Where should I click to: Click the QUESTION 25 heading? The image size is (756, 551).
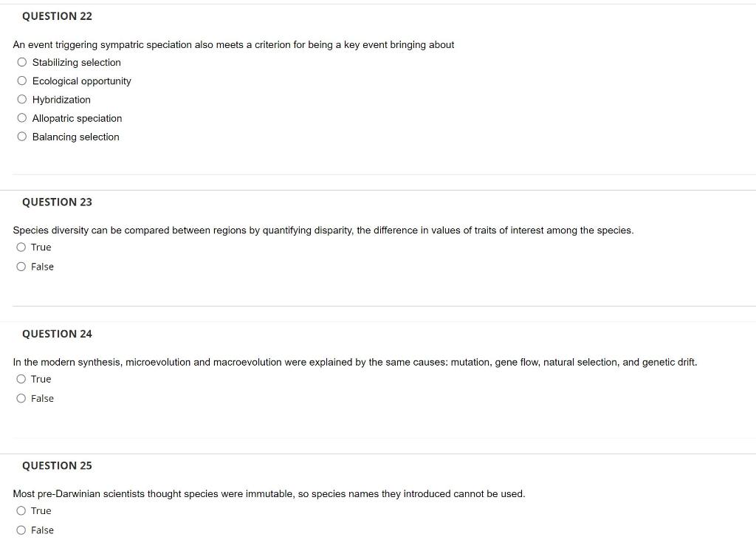click(x=57, y=465)
